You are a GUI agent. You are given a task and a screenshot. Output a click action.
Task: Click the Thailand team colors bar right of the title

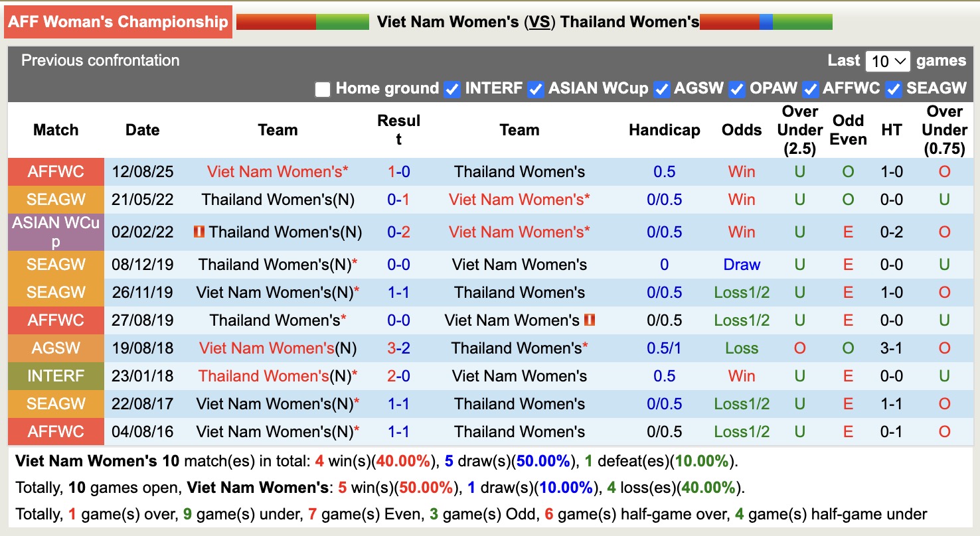tap(767, 21)
